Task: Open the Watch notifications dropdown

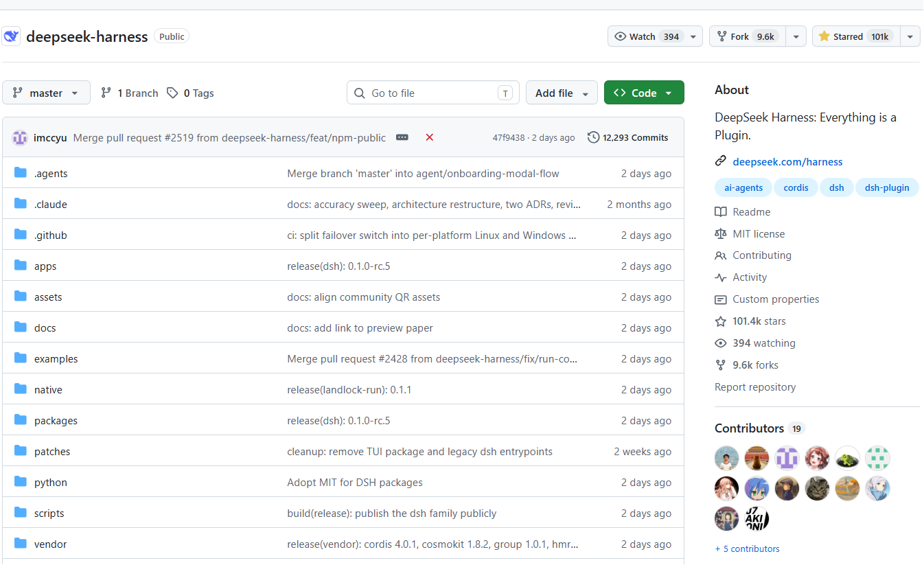Action: tap(655, 36)
